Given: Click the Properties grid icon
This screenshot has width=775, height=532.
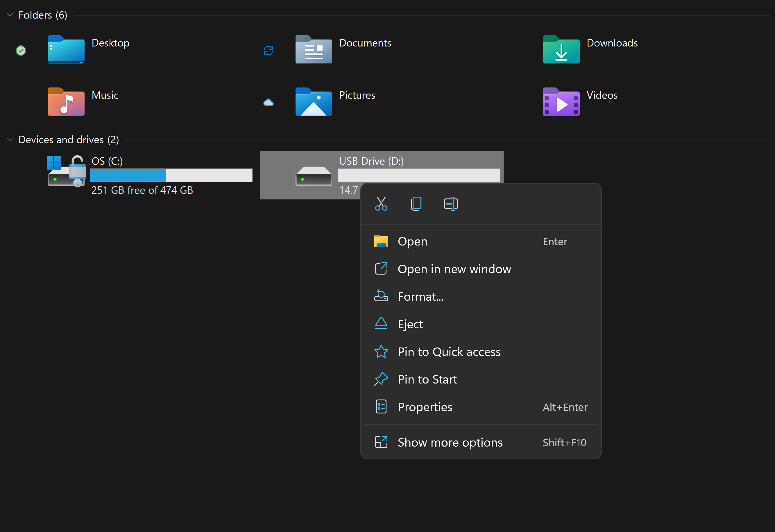Looking at the screenshot, I should click(380, 407).
